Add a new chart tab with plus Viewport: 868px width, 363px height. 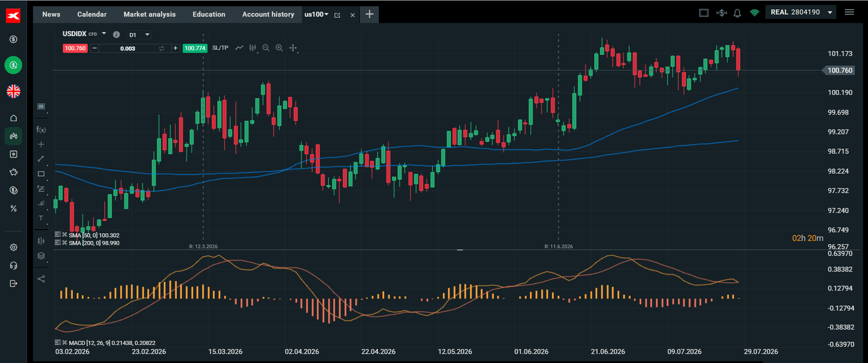[x=369, y=15]
